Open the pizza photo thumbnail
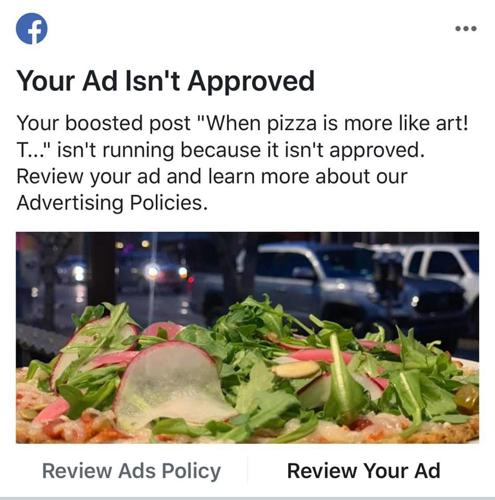The height and width of the screenshot is (500, 495). click(x=247, y=337)
